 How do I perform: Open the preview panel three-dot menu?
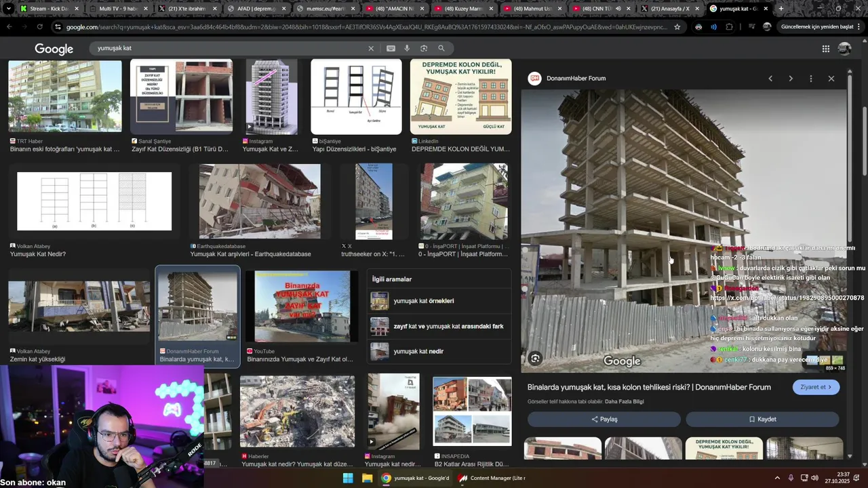pos(811,79)
